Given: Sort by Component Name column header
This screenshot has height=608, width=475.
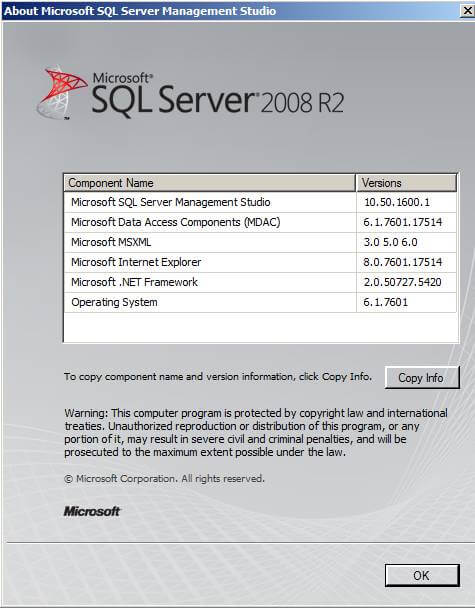Looking at the screenshot, I should coord(209,183).
